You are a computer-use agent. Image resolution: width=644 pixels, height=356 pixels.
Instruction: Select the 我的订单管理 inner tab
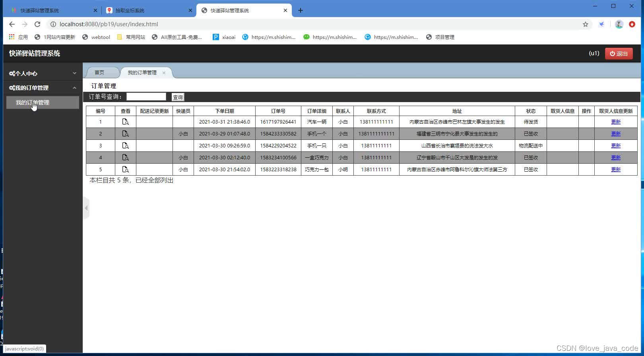click(x=142, y=72)
